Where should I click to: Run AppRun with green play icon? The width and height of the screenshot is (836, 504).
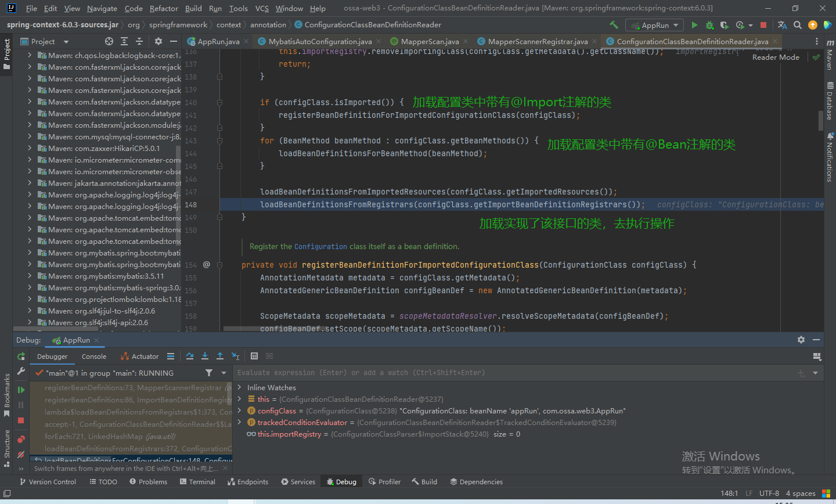click(x=694, y=25)
